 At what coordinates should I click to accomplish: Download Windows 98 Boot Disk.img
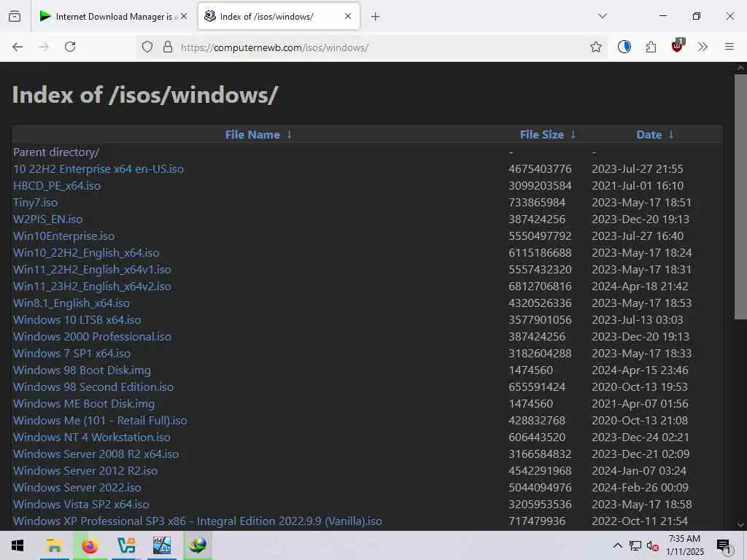82,370
